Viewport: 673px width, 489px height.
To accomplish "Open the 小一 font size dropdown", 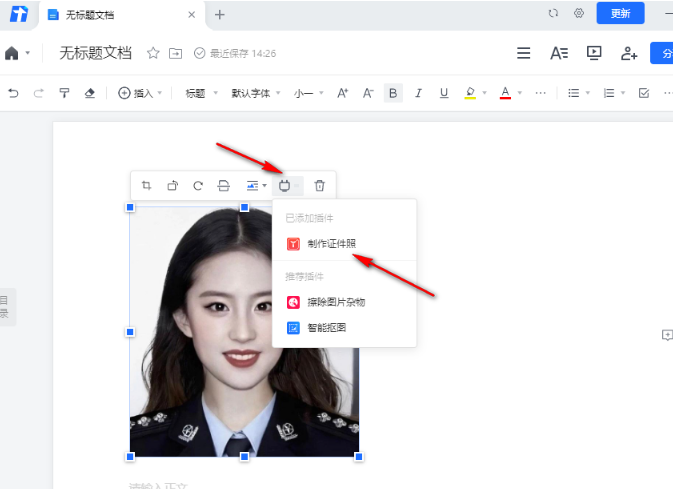I will [308, 93].
